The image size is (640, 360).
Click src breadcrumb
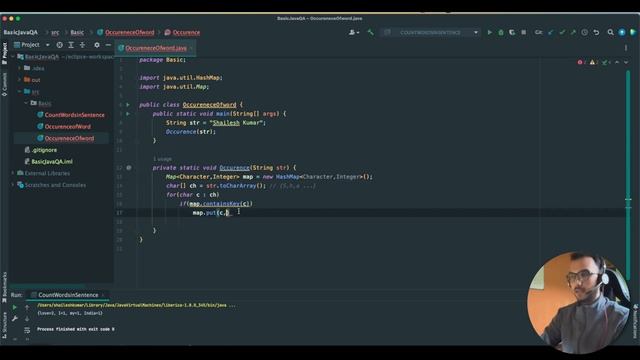point(55,32)
